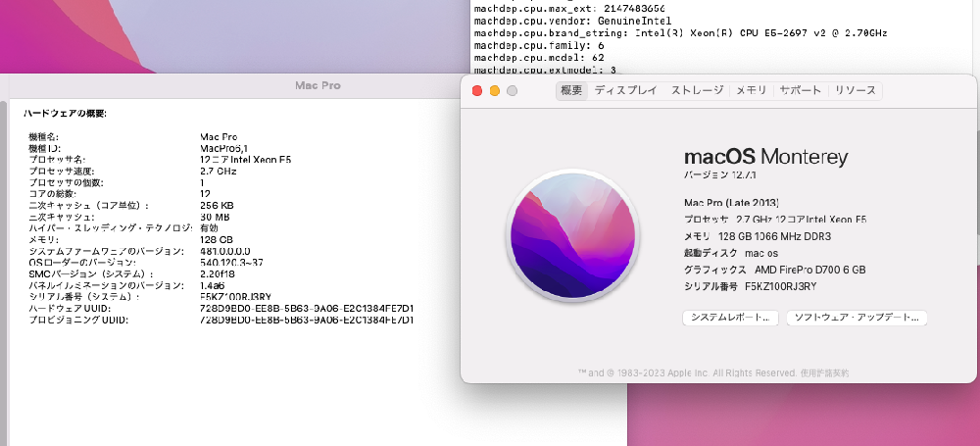Open the サポート tab

coord(801,91)
